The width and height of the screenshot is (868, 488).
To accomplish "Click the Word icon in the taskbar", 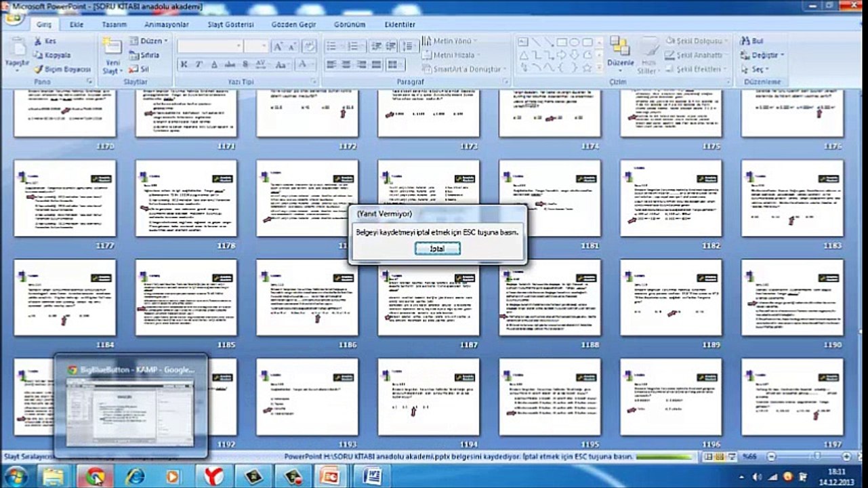I will (373, 476).
